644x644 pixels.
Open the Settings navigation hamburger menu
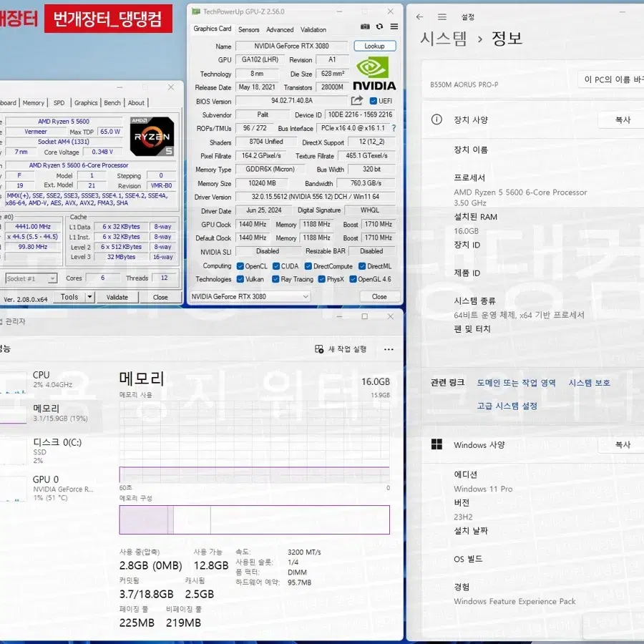(442, 17)
